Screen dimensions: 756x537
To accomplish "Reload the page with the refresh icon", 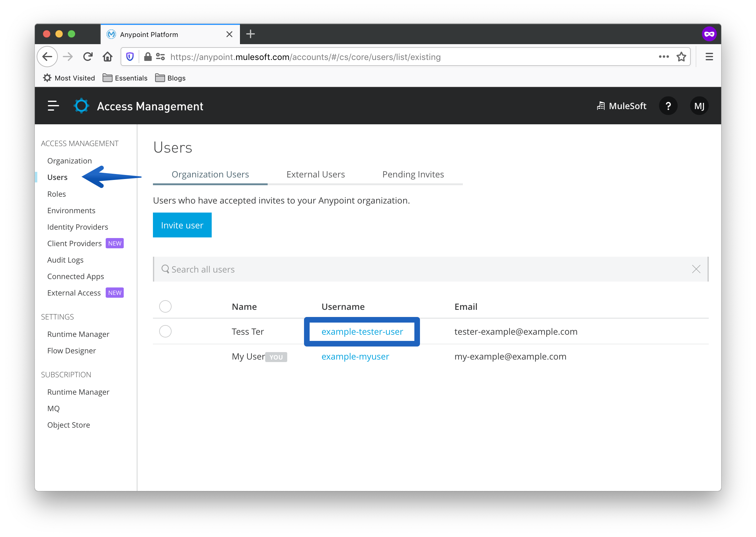I will 88,57.
